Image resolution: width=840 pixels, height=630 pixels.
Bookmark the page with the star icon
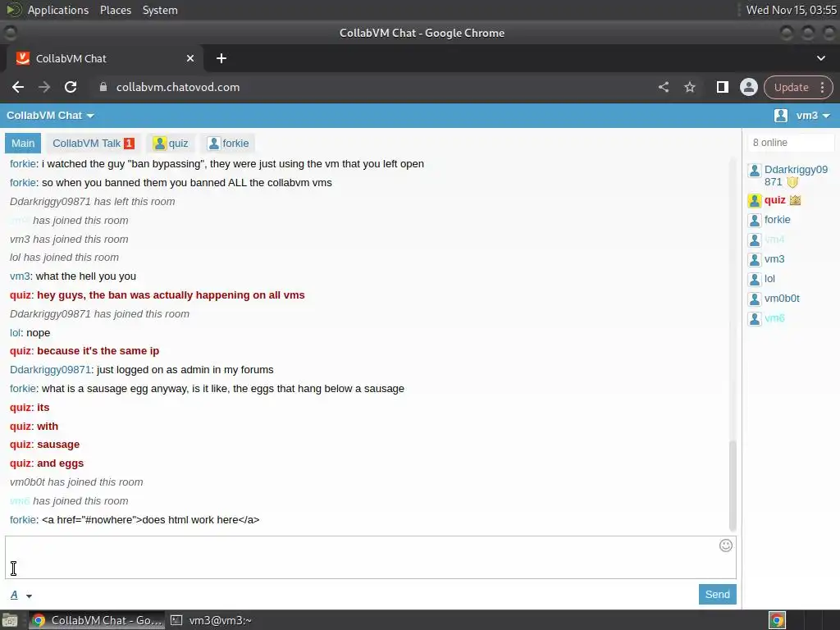coord(690,87)
